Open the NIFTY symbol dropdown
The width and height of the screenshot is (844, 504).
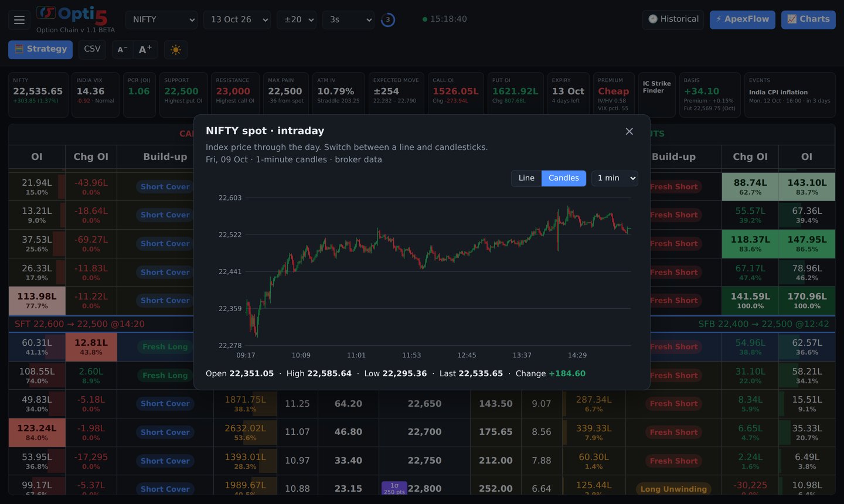[x=161, y=20]
